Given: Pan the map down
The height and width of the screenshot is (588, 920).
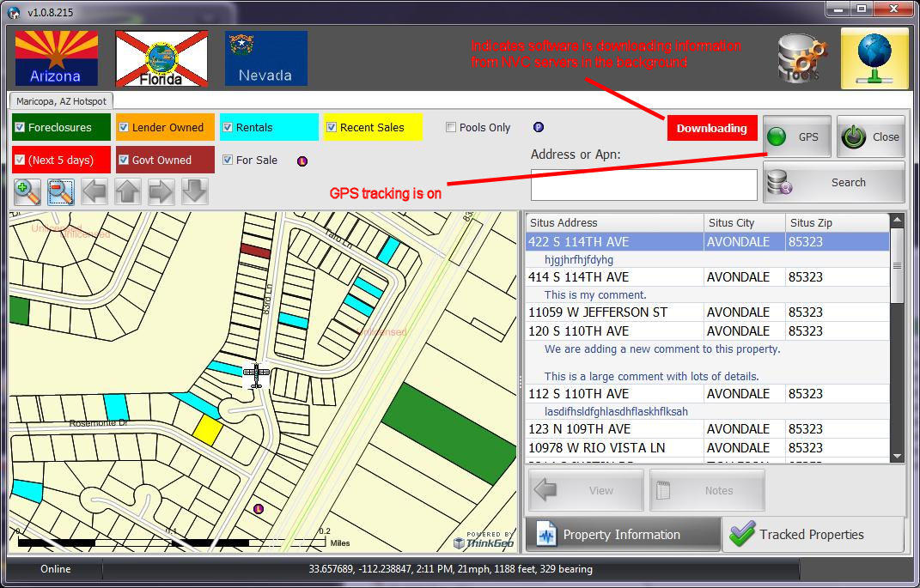Looking at the screenshot, I should tap(194, 191).
